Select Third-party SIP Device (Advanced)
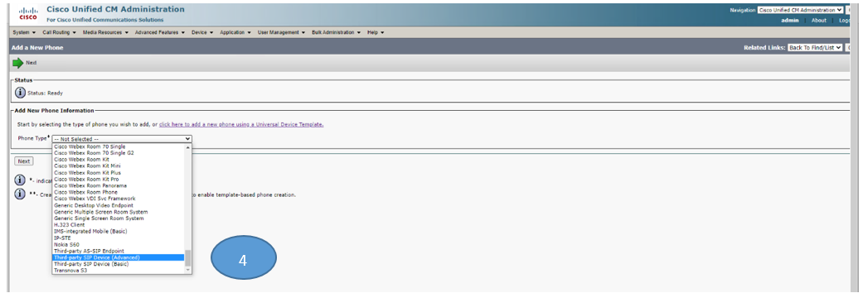The height and width of the screenshot is (298, 868). tap(118, 257)
